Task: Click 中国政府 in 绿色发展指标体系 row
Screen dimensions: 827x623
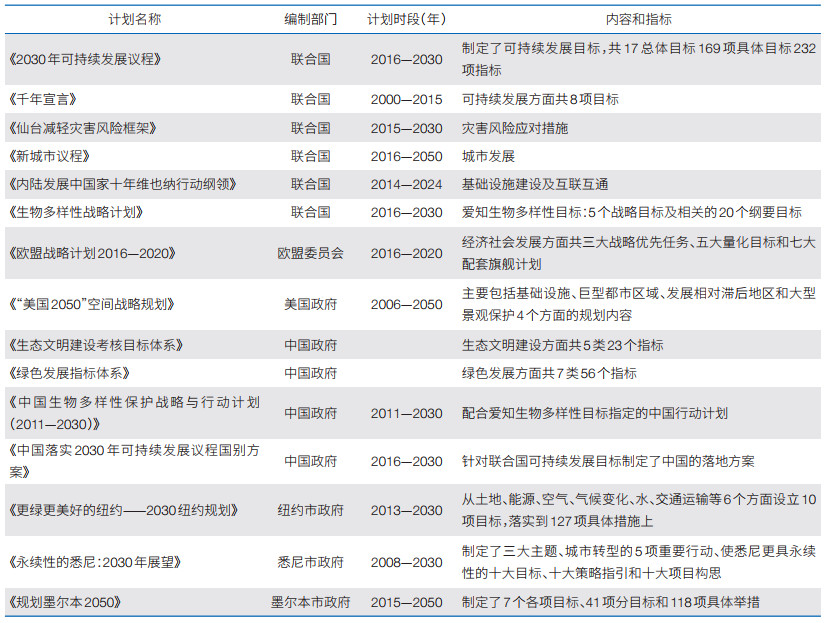Action: click(x=311, y=373)
